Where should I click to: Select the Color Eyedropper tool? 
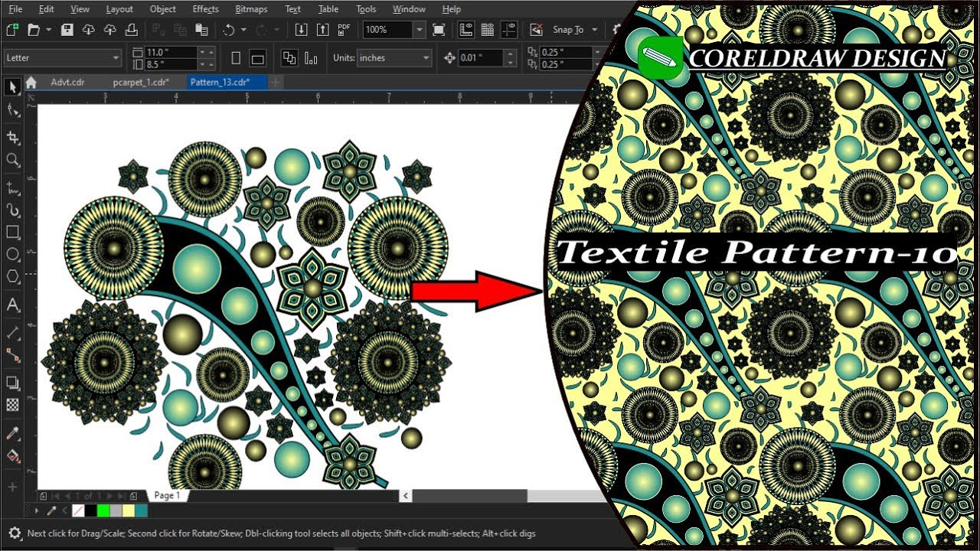tap(12, 433)
